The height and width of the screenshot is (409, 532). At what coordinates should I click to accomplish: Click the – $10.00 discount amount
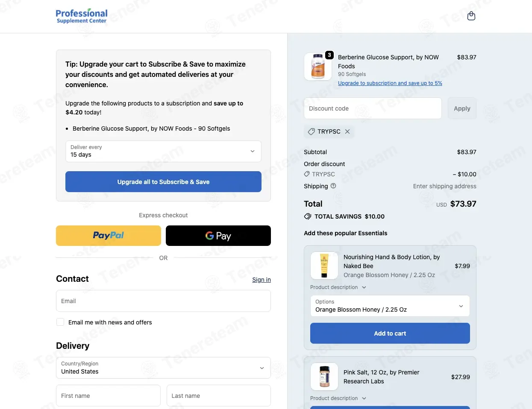click(x=464, y=174)
